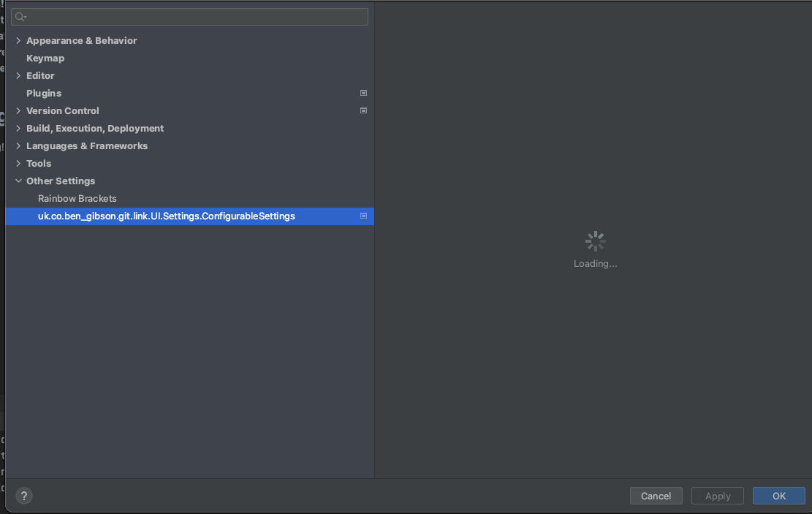Click the icon beside ConfigurableSettings entry
Image resolution: width=812 pixels, height=514 pixels.
click(363, 216)
